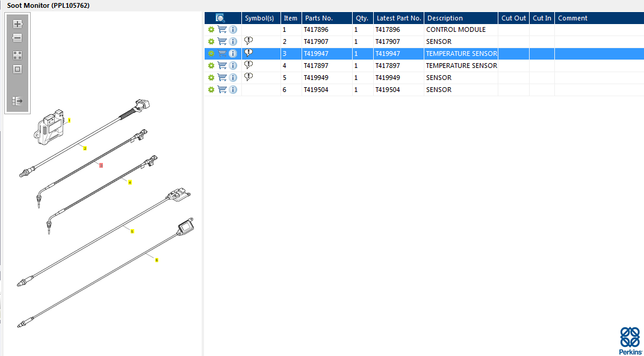Sort by Latest Part No. column
This screenshot has width=644, height=356.
[398, 18]
